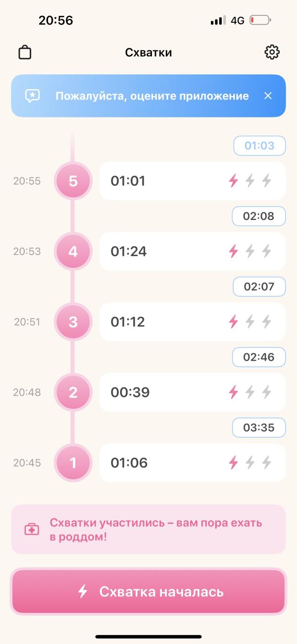
Task: Tap the star speech bubble rating icon
Action: [33, 96]
